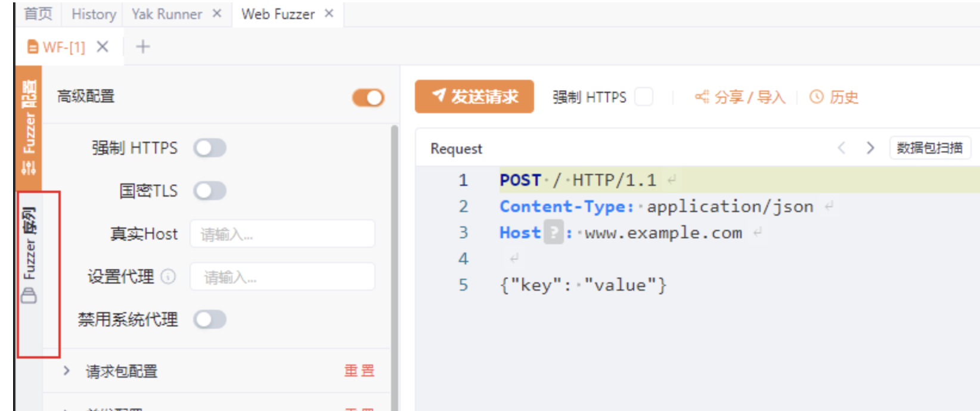Go to previous request with left arrow
The width and height of the screenshot is (980, 411).
click(x=842, y=148)
